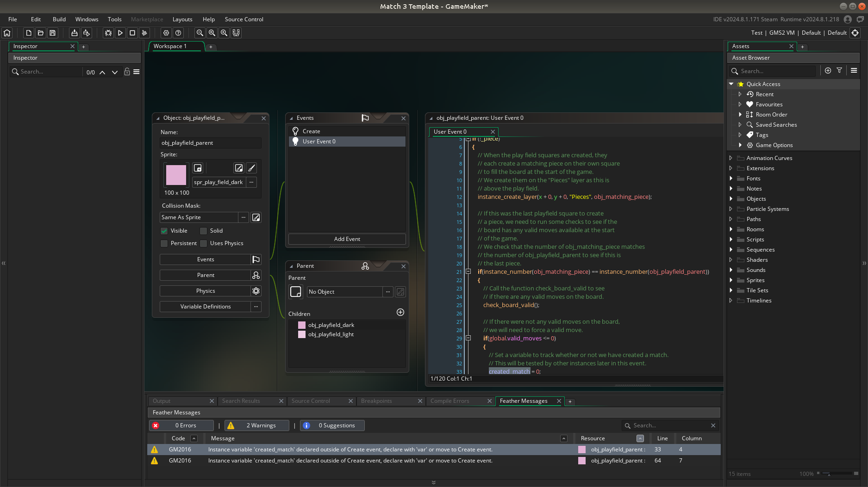Enable the Persistent checkbox
Image resolution: width=868 pixels, height=487 pixels.
point(164,243)
